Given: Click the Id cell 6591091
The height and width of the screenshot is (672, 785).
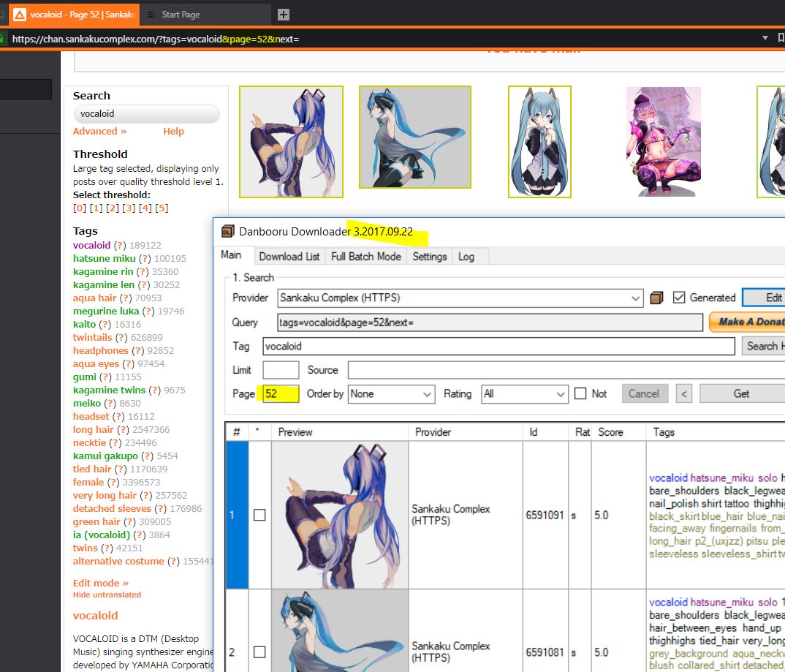Looking at the screenshot, I should tap(545, 516).
